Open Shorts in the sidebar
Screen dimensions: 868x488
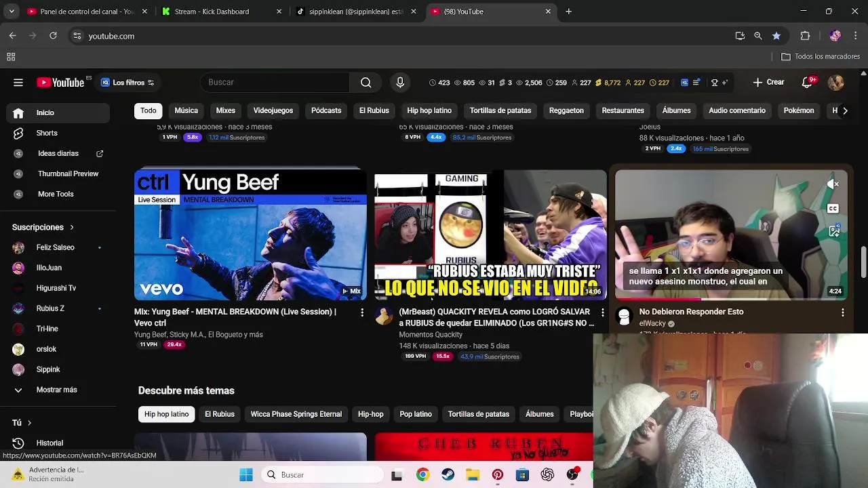(59, 133)
